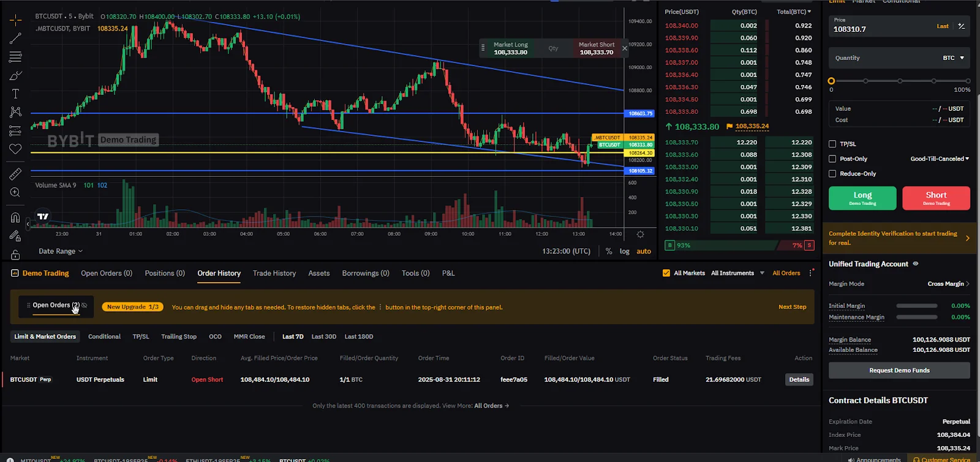The image size is (980, 462).
Task: Click the info icon beside Unified Trading Account
Action: coord(916,264)
